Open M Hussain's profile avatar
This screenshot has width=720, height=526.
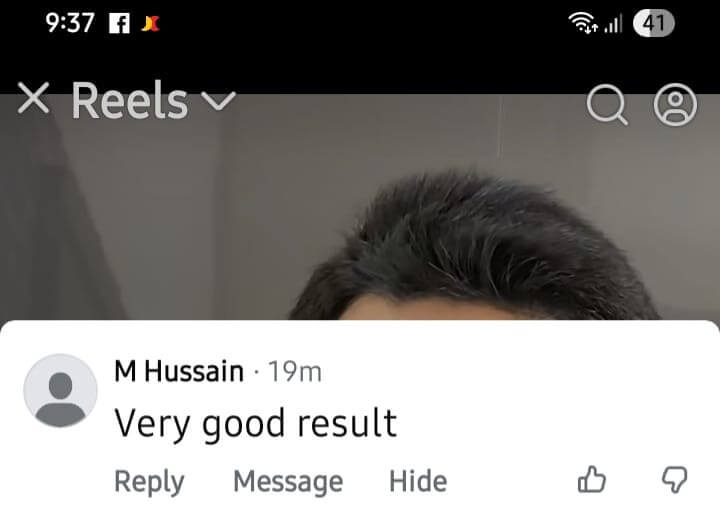[60, 391]
